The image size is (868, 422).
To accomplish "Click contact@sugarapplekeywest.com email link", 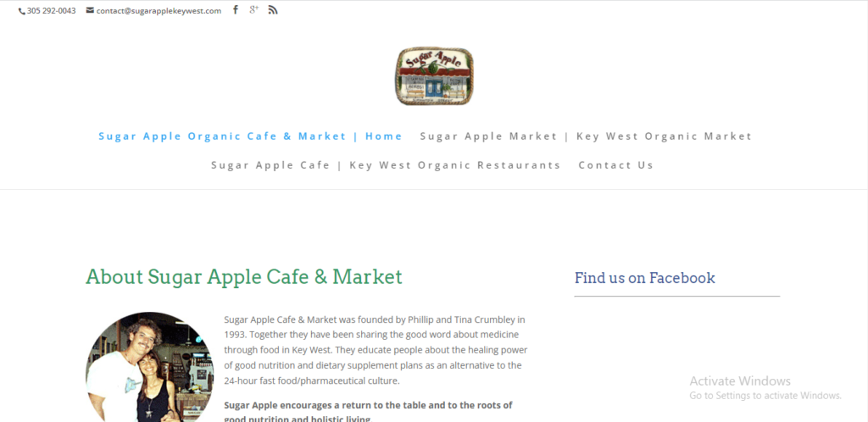I will click(x=159, y=10).
